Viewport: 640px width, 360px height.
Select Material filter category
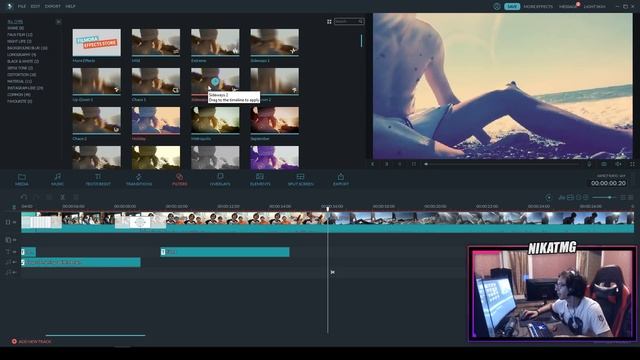pyautogui.click(x=20, y=81)
